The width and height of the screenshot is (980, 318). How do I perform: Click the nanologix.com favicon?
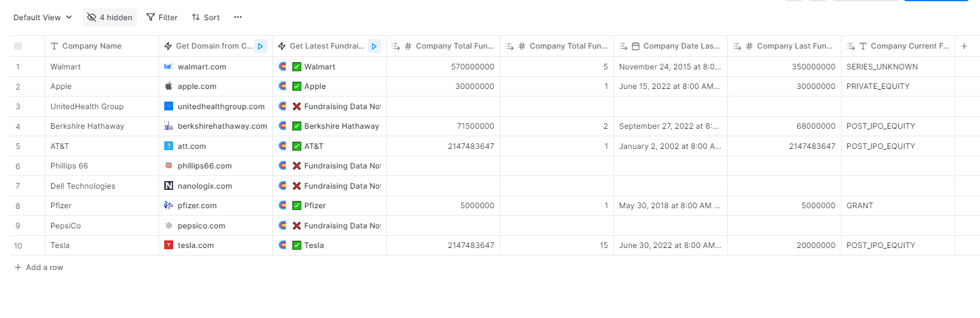168,185
